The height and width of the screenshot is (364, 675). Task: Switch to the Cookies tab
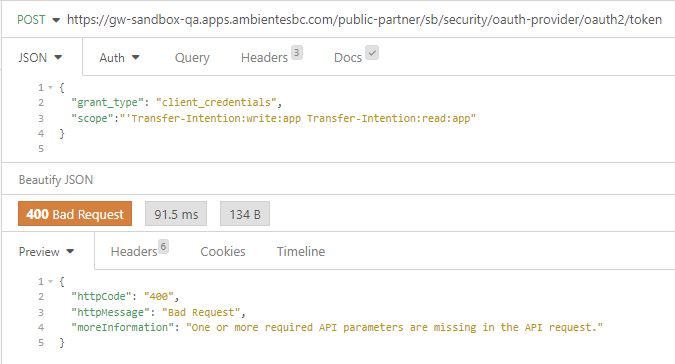tap(223, 252)
